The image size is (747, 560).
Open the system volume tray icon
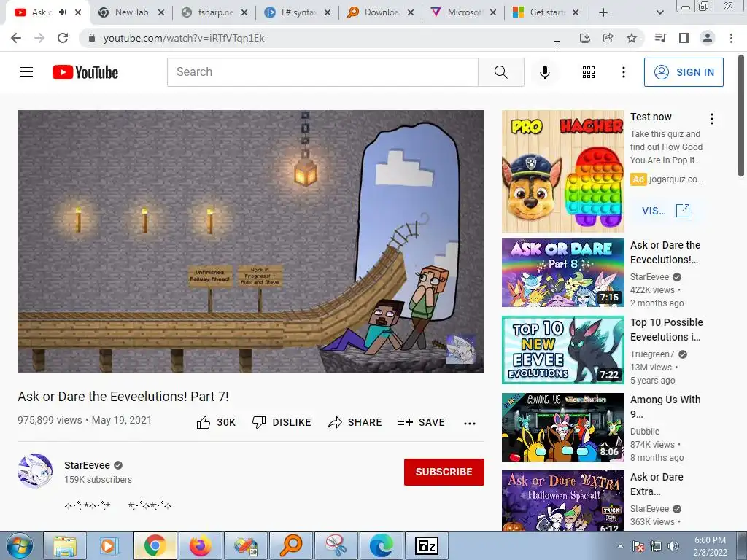[x=673, y=546]
